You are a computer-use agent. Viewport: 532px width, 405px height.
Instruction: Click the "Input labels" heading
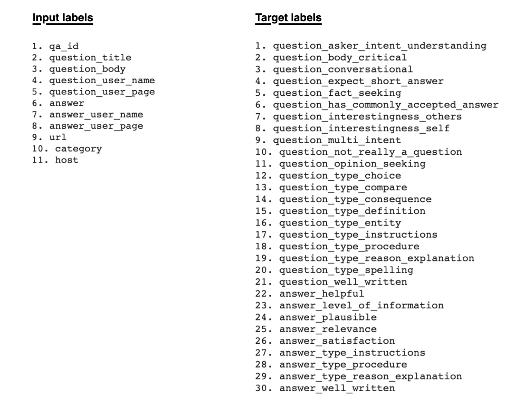point(63,18)
